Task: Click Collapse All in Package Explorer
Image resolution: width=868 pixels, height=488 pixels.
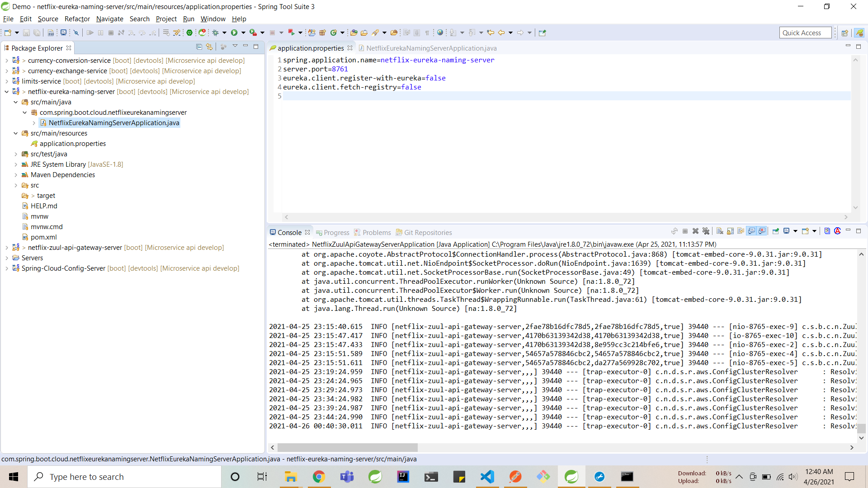Action: 199,47
